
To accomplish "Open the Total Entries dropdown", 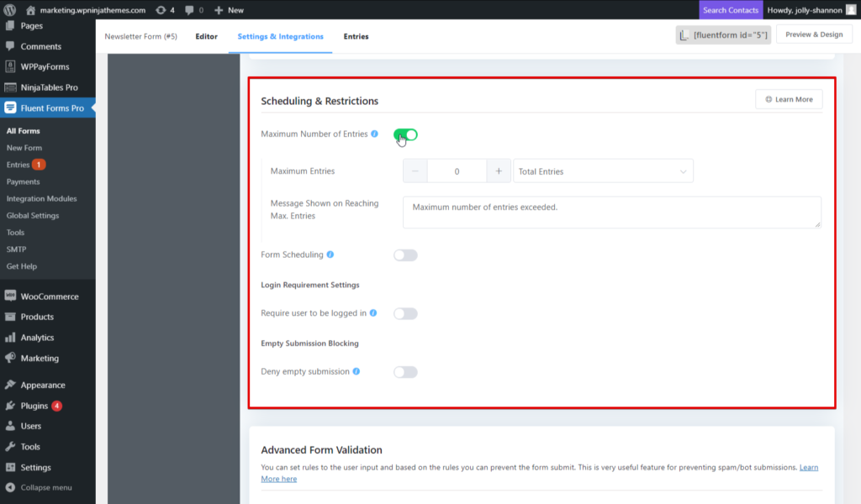I will (x=603, y=171).
